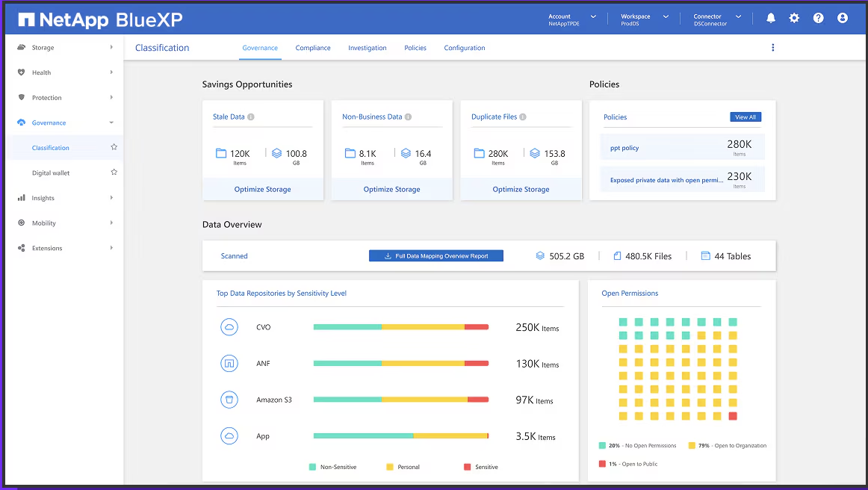Image resolution: width=868 pixels, height=490 pixels.
Task: Click Optimize Storage under Stale Data
Action: click(262, 190)
